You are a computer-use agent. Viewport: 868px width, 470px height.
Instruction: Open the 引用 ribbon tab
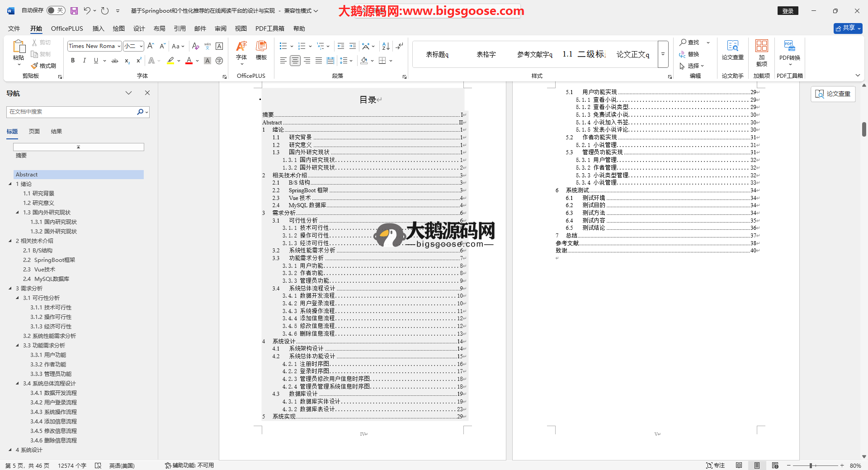[179, 28]
